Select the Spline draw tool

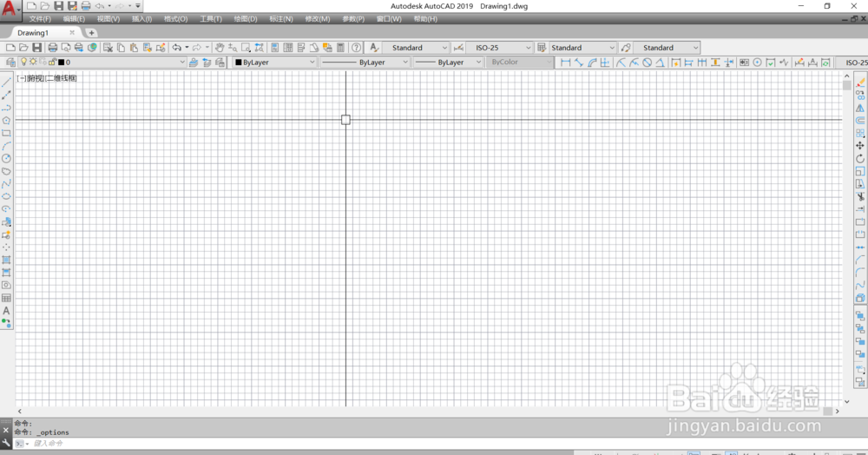tap(6, 184)
